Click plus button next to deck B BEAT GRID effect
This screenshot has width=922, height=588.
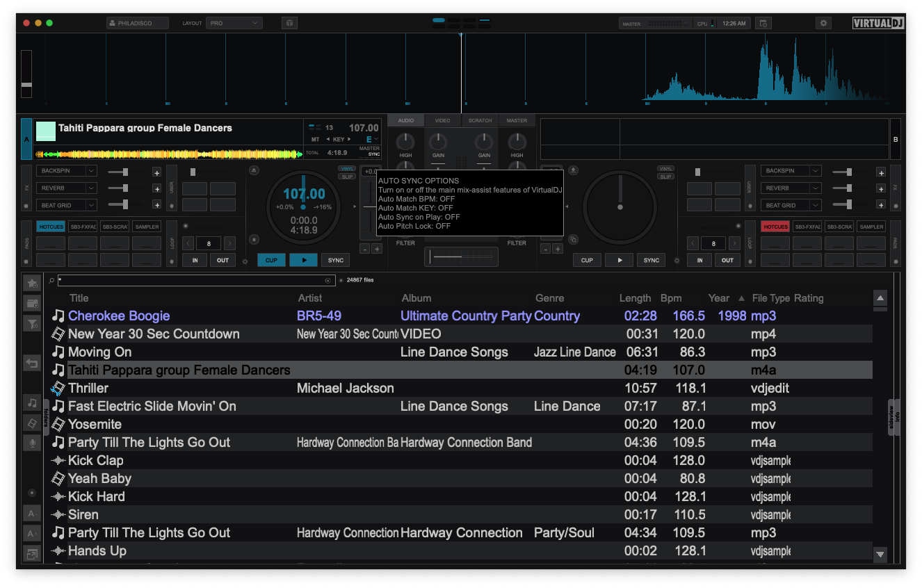click(881, 206)
